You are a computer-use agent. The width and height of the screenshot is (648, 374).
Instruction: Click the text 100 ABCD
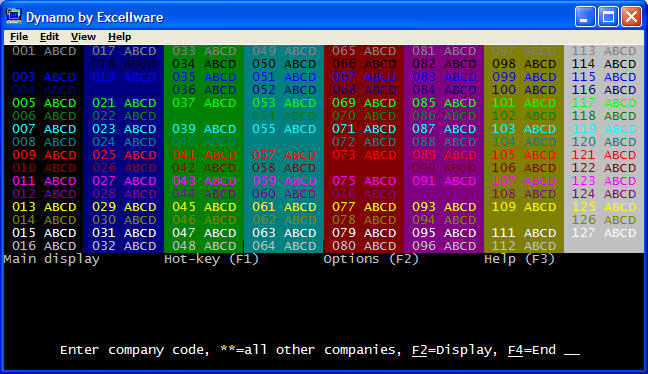pyautogui.click(x=524, y=90)
